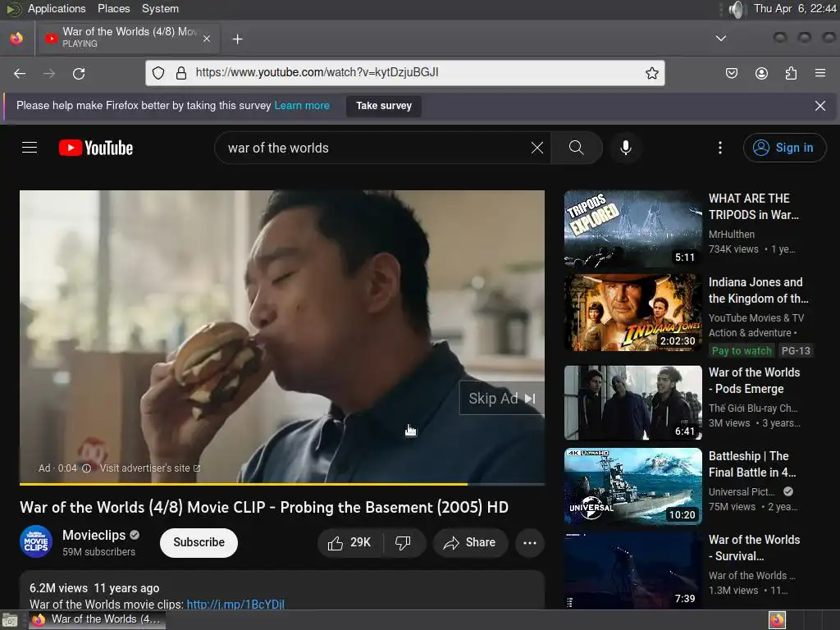Open the Applications menu

point(57,8)
